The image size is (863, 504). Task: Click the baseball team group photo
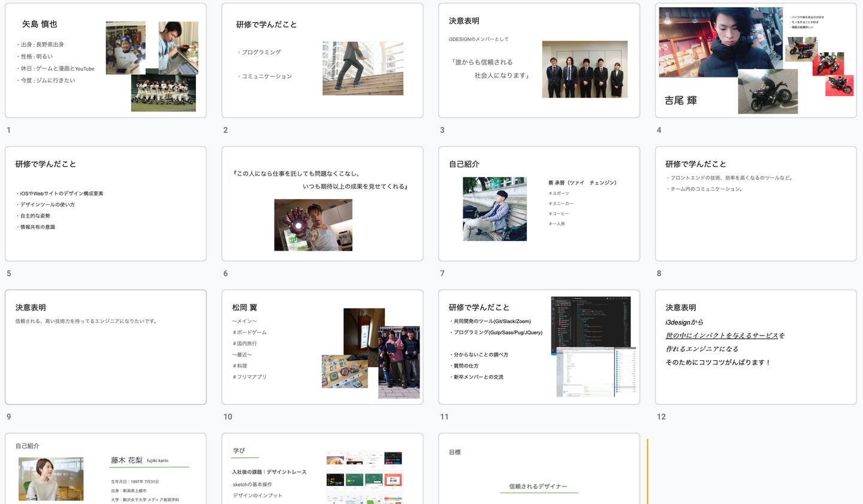(x=164, y=93)
